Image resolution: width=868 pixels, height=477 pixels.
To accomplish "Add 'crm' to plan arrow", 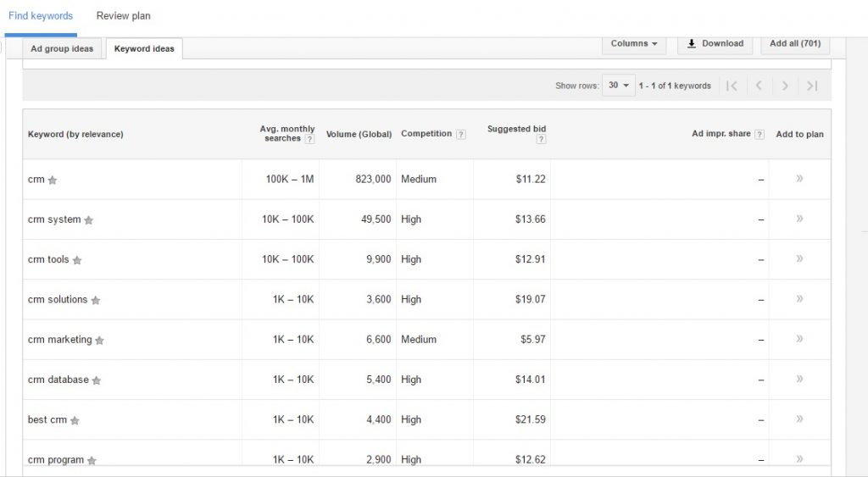I will [799, 178].
